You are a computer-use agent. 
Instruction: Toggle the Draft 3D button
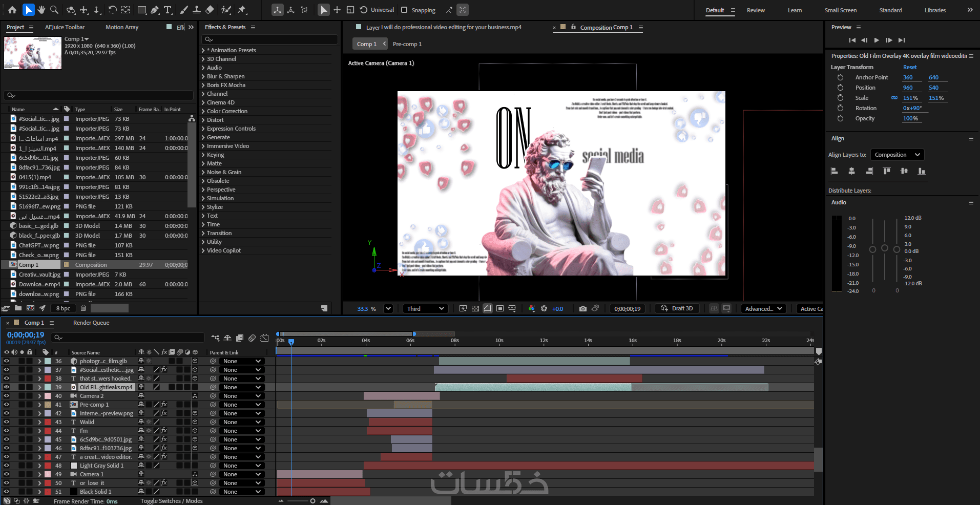677,308
